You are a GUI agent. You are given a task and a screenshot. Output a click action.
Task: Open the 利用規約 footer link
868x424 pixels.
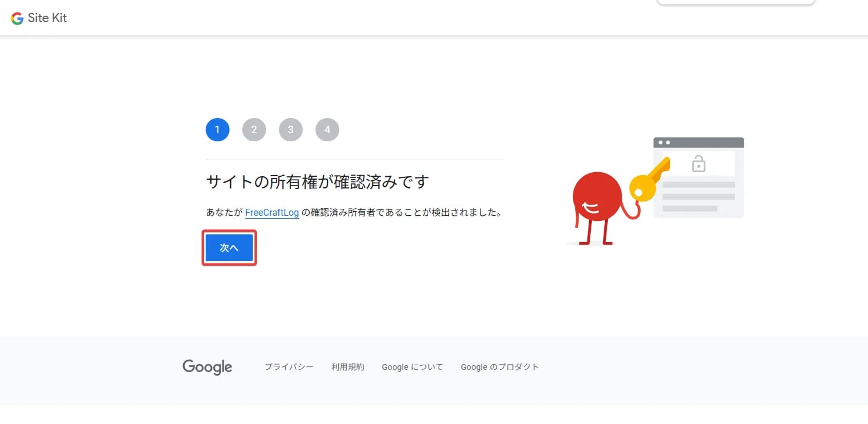coord(347,367)
